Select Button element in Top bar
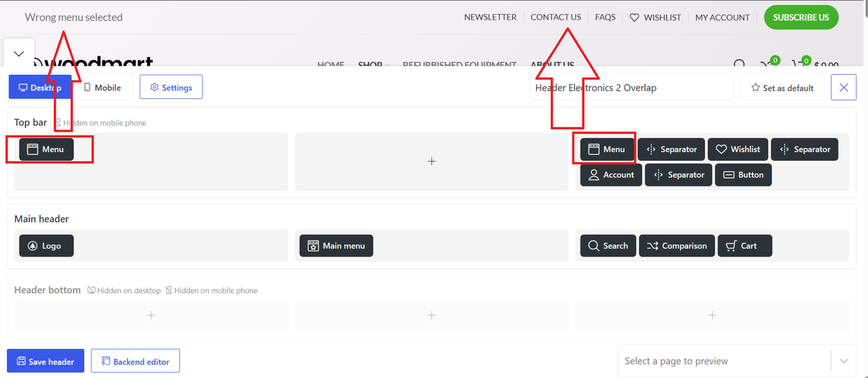This screenshot has width=868, height=378. click(743, 175)
